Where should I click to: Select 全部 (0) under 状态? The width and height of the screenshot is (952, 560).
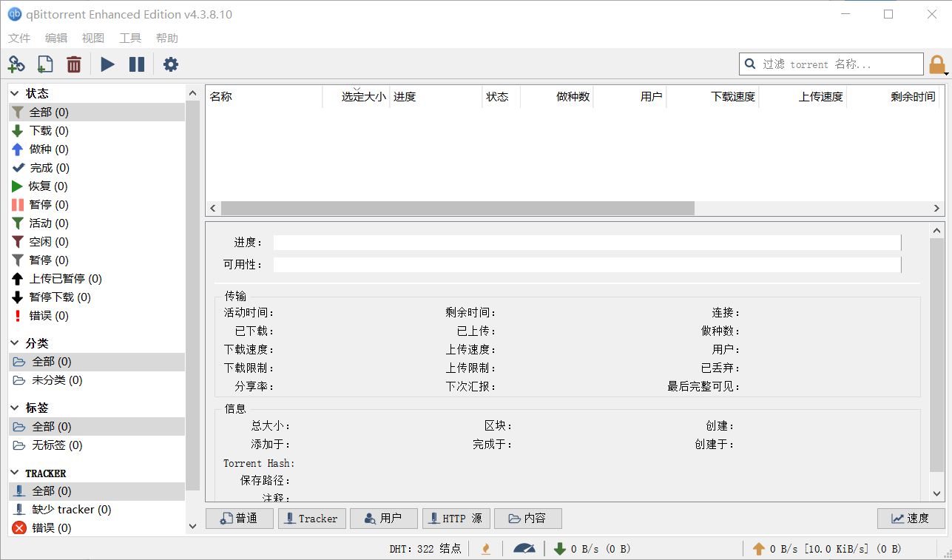[x=96, y=112]
